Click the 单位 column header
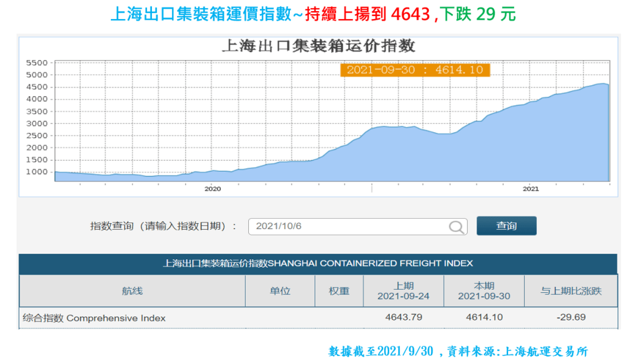Viewport: 627px width, 364px height. (279, 291)
